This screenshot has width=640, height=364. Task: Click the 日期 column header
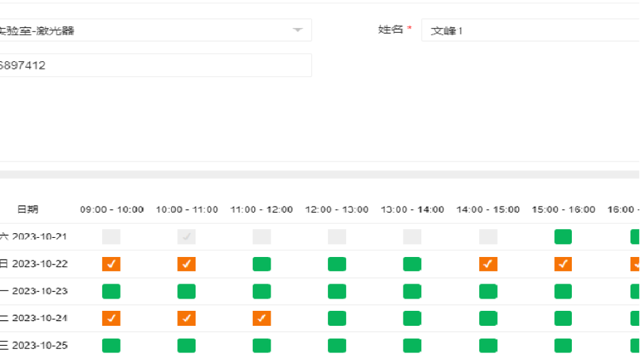(28, 209)
